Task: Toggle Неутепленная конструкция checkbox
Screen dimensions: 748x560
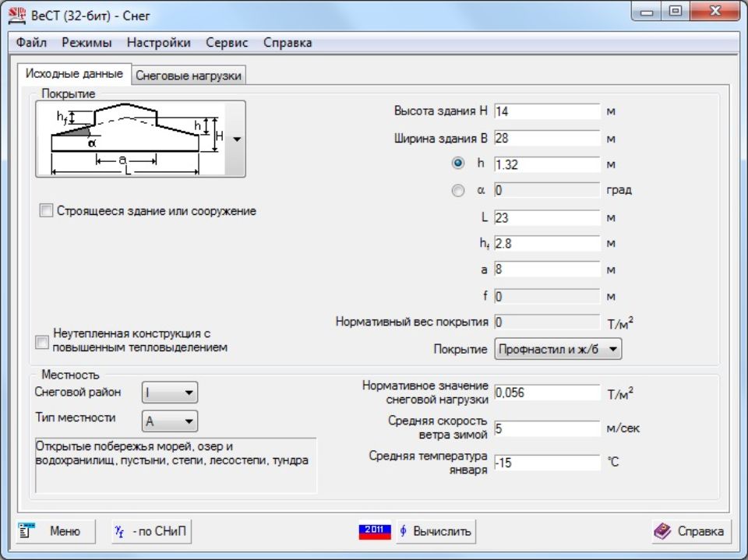Action: [42, 341]
